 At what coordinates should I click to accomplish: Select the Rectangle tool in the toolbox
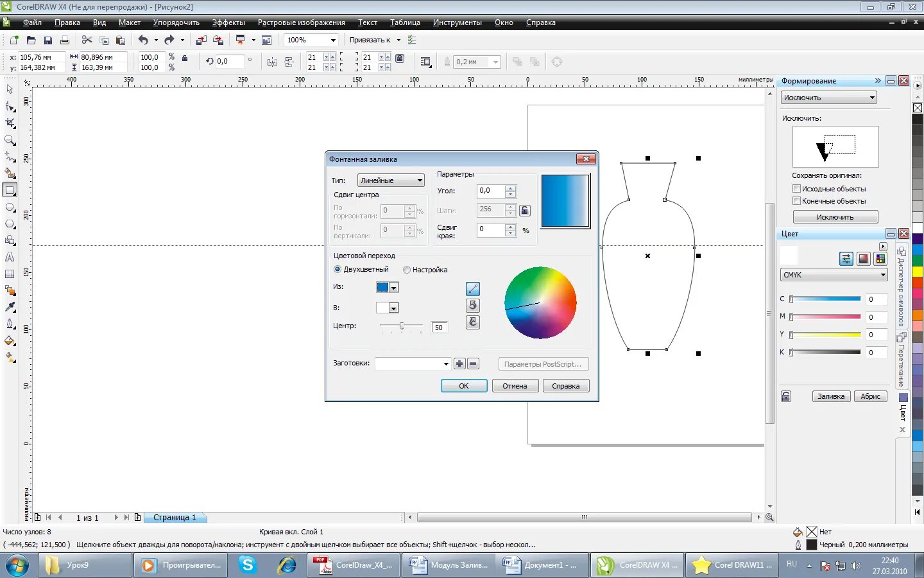pyautogui.click(x=10, y=189)
